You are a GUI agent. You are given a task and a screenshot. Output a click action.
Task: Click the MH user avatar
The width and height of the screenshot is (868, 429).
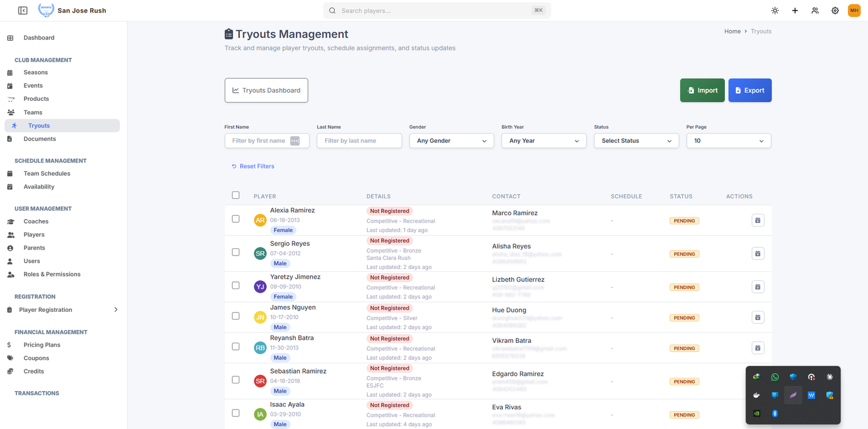click(x=854, y=10)
